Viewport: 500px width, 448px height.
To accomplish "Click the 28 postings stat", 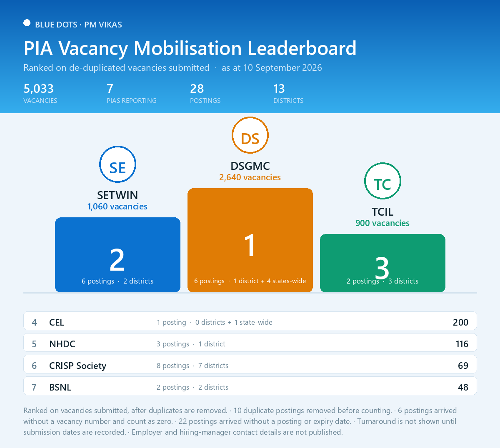I will click(205, 94).
